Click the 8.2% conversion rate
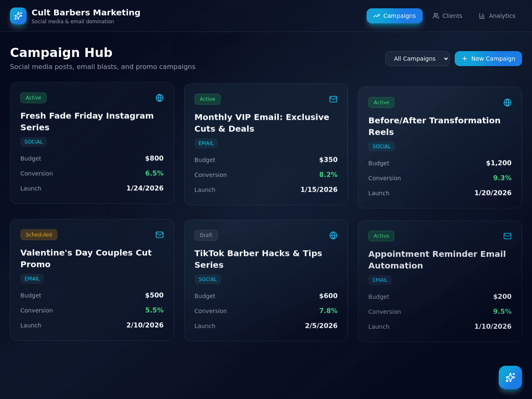Image resolution: width=532 pixels, height=399 pixels. (x=328, y=175)
